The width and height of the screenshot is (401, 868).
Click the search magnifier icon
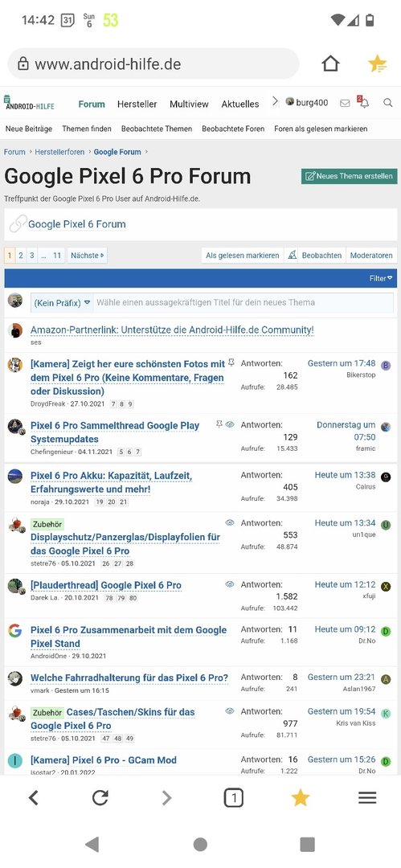pos(387,102)
